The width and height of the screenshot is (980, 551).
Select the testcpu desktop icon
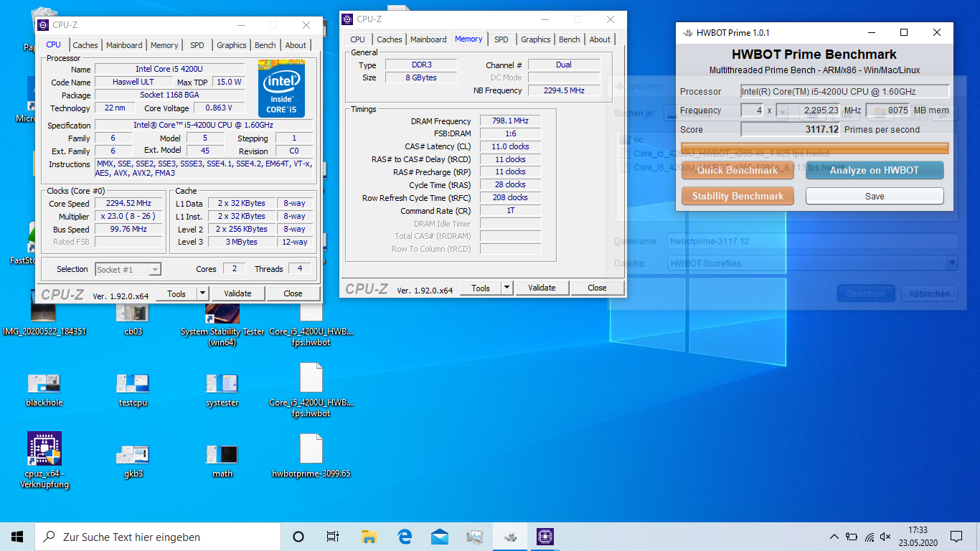pos(133,390)
